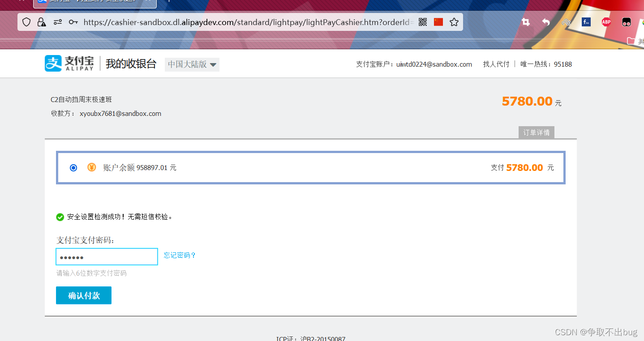Click the undo arrow toolbar icon
This screenshot has height=341, width=644.
click(546, 22)
